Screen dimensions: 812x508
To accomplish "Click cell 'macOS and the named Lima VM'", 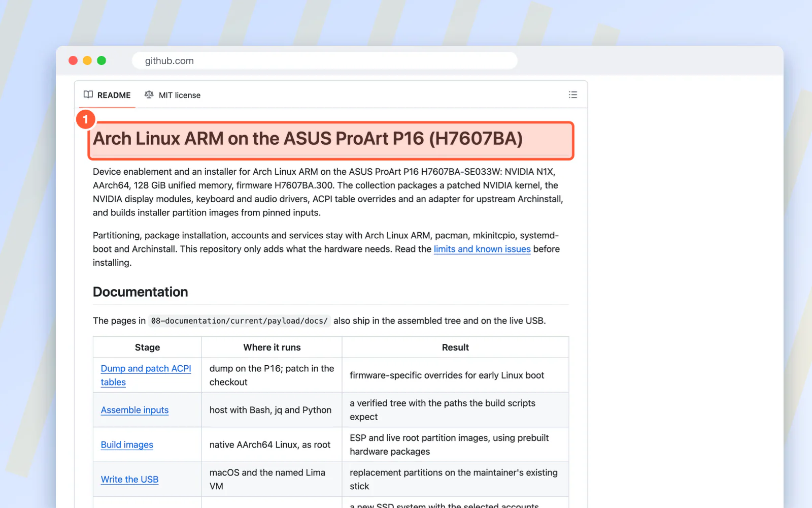I will pyautogui.click(x=272, y=479).
